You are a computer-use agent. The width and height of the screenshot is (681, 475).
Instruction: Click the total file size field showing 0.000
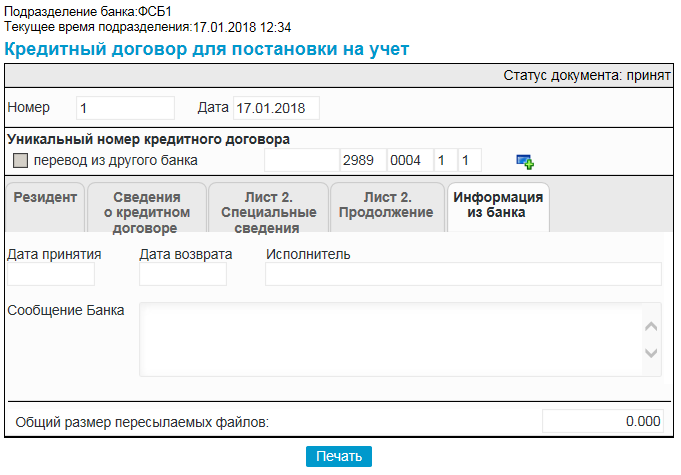coord(603,421)
